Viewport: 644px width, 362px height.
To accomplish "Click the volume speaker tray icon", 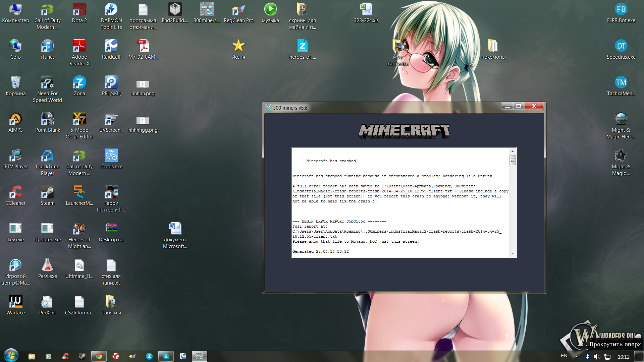I will tap(597, 357).
